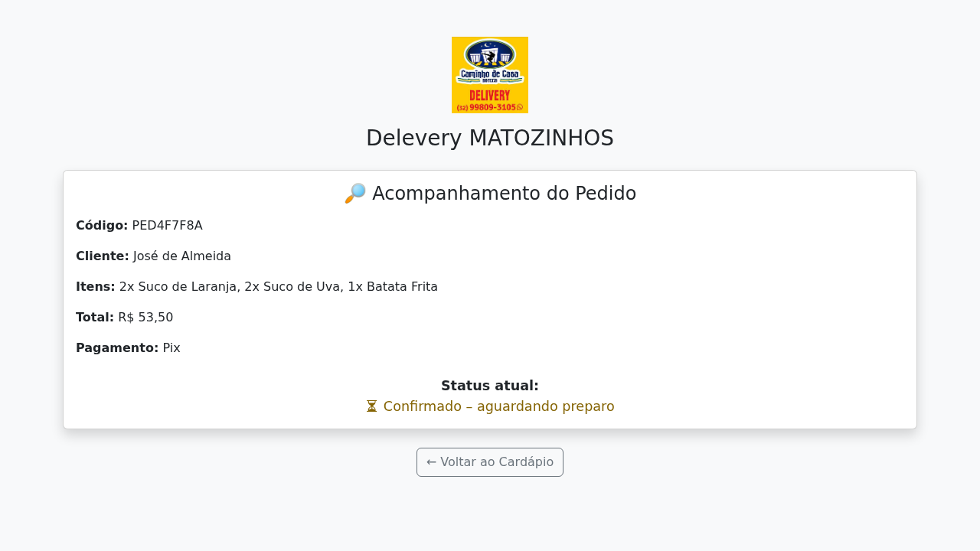
Task: Click the items list with Suco de Laranja
Action: click(x=279, y=286)
